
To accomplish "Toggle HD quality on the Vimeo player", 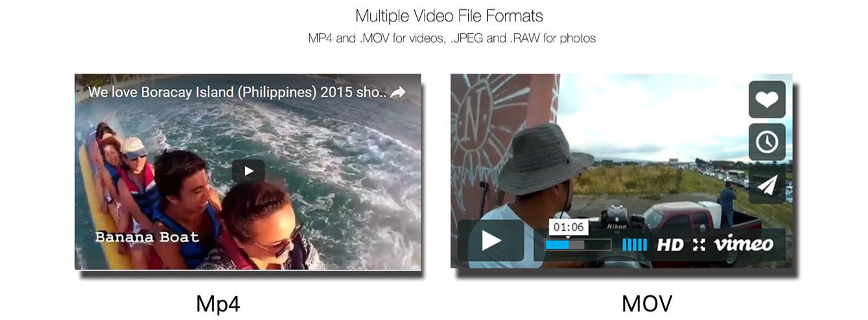I will [x=670, y=245].
